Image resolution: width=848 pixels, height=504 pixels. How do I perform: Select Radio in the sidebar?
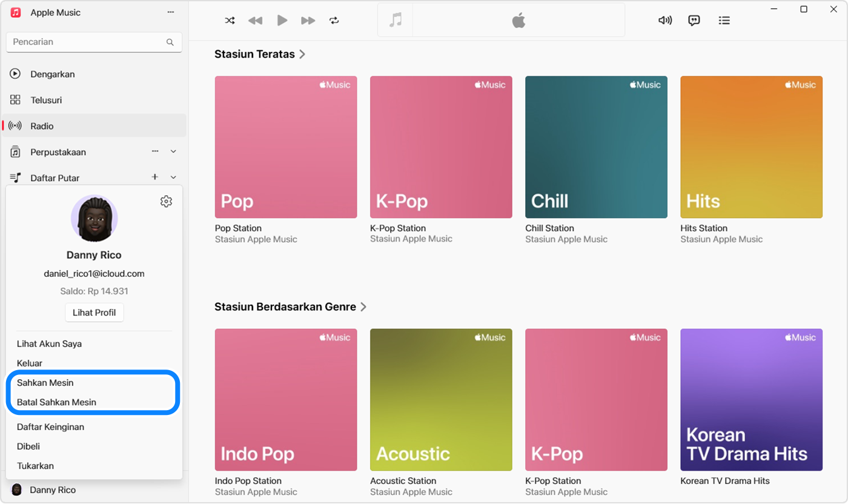tap(94, 126)
